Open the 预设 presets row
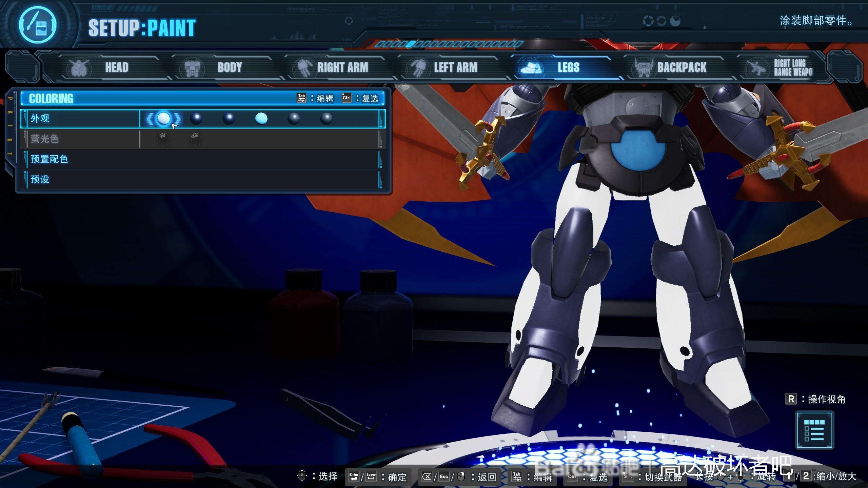Viewport: 868px width, 488px height. pos(203,179)
